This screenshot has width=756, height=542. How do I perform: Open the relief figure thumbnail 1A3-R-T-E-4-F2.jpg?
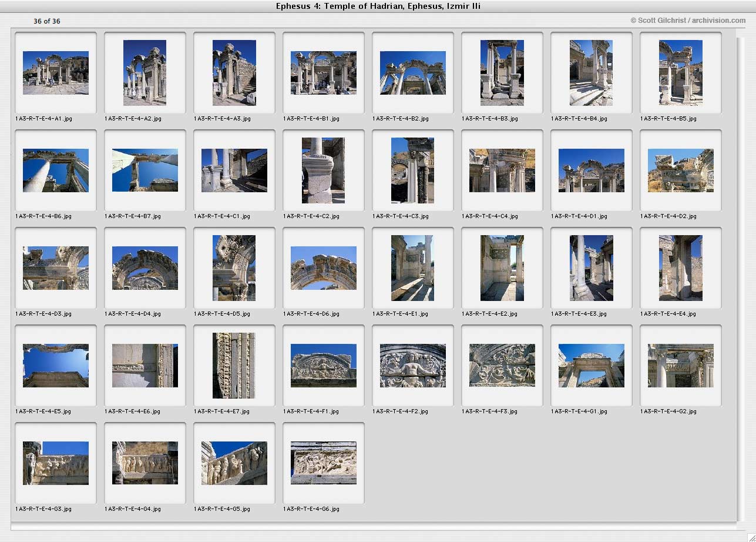point(413,366)
